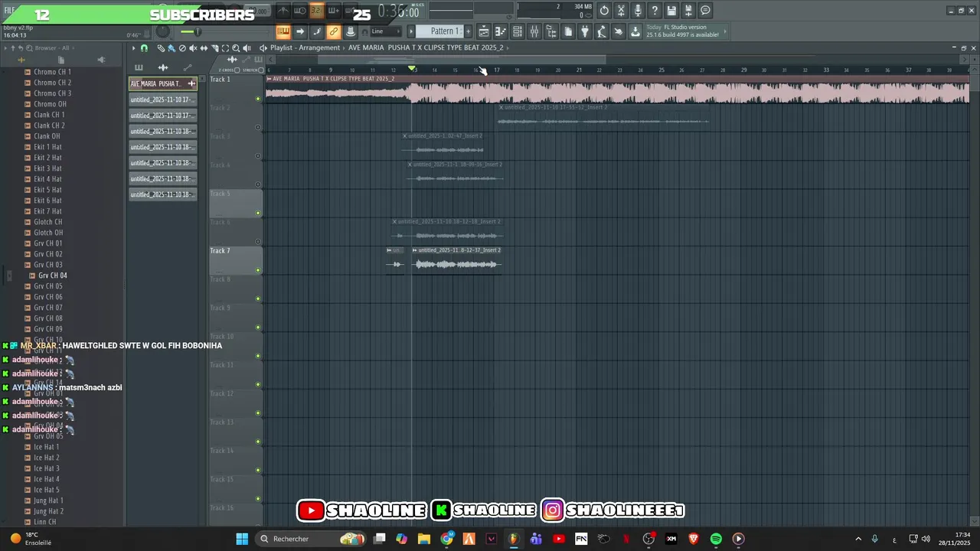Open picker panel side options button
The image size is (980, 551).
coord(202,79)
